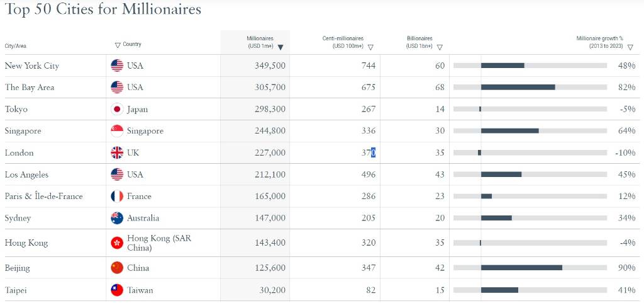This screenshot has height=303, width=644.
Task: Click the City/Area column header
Action: pyautogui.click(x=16, y=46)
